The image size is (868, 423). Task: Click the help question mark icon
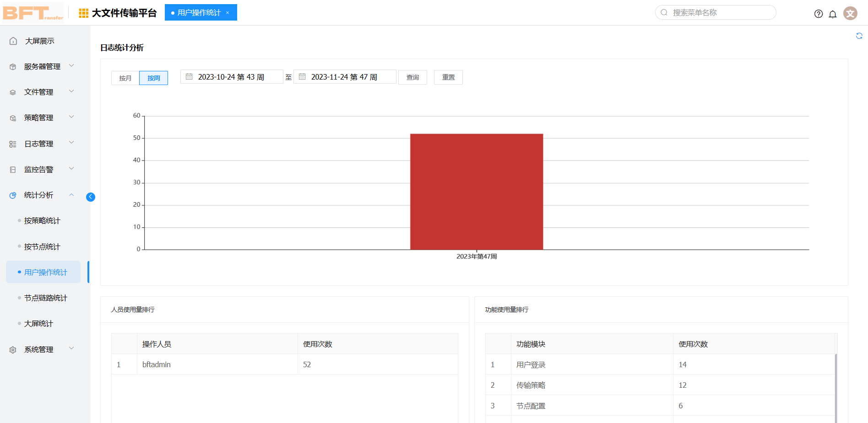coord(818,14)
